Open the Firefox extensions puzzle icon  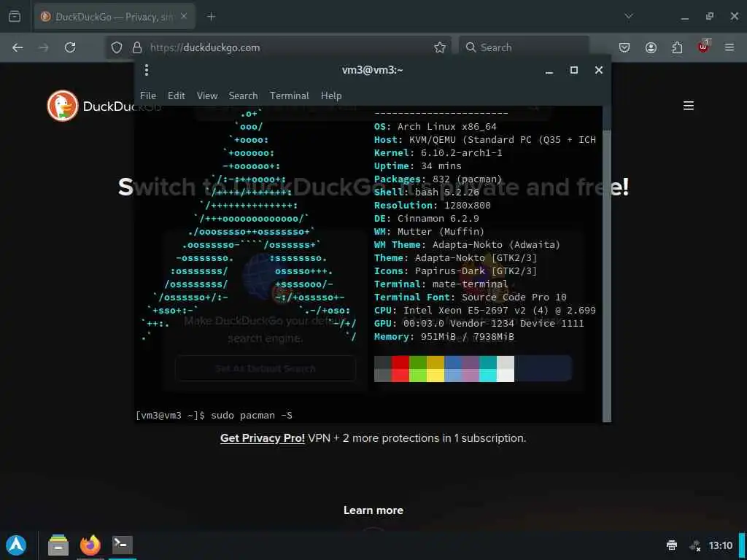click(x=677, y=47)
